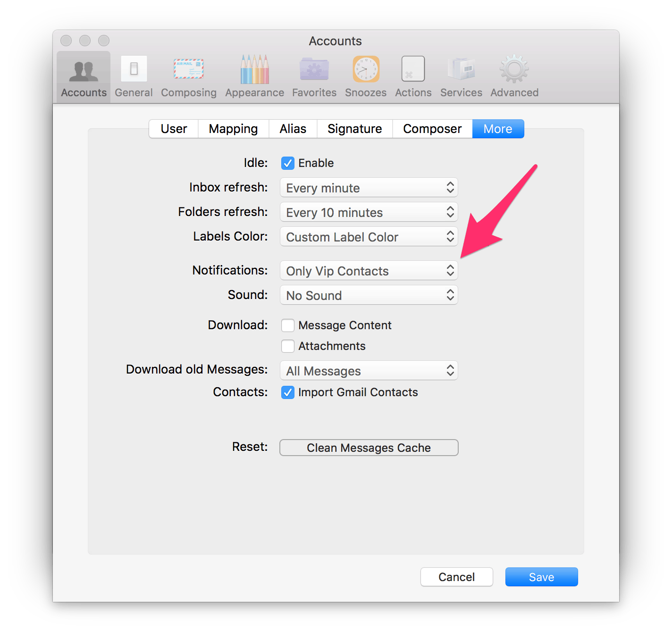Open Appearance preferences with pencils icon
This screenshot has height=632, width=672.
(x=254, y=77)
